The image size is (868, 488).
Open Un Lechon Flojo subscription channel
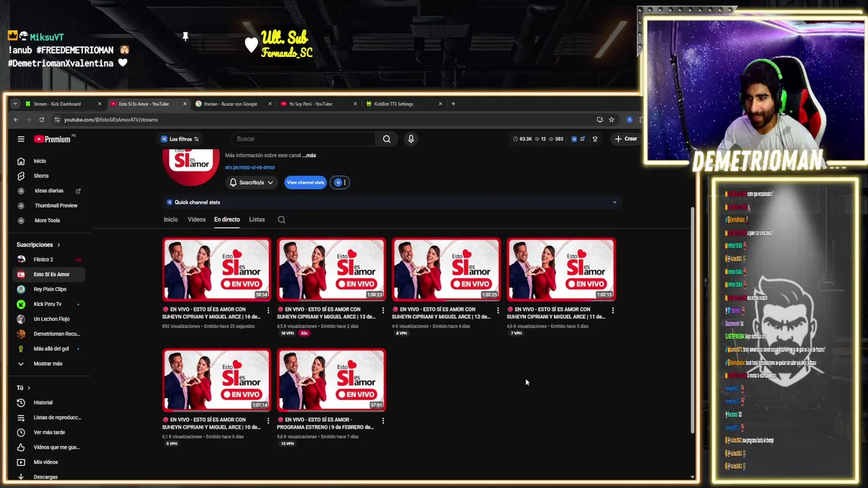coord(47,319)
